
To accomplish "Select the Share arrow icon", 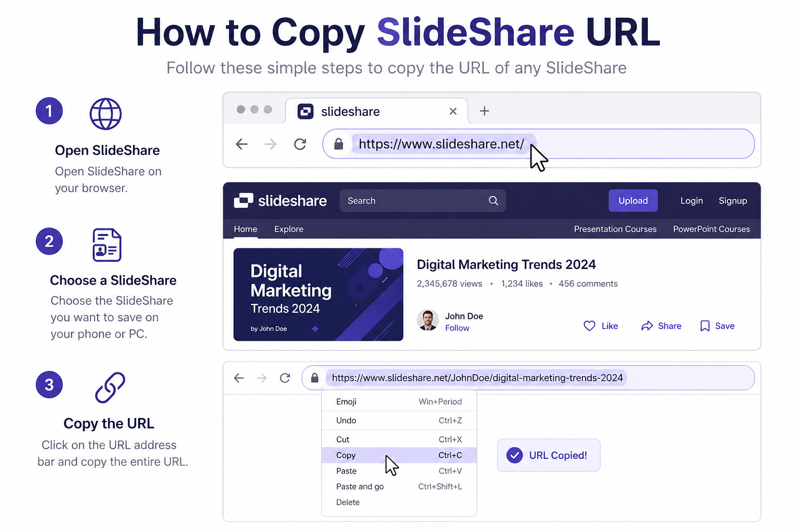I will click(647, 326).
